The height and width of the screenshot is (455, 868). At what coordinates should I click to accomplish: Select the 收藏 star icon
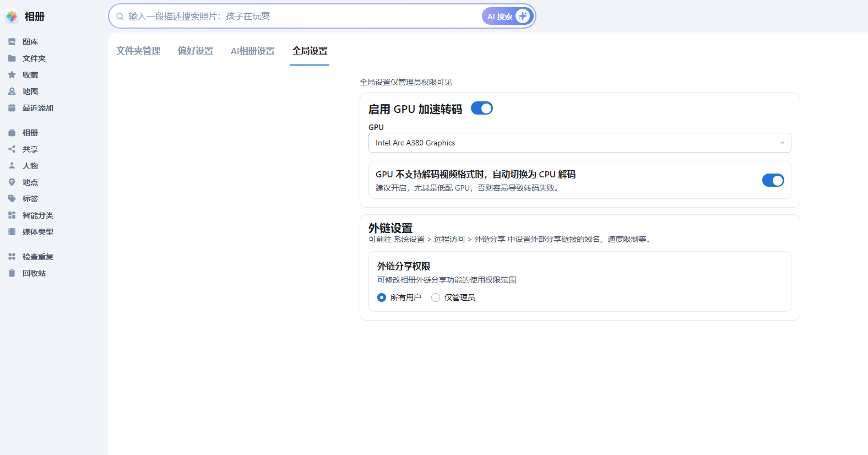(x=12, y=75)
